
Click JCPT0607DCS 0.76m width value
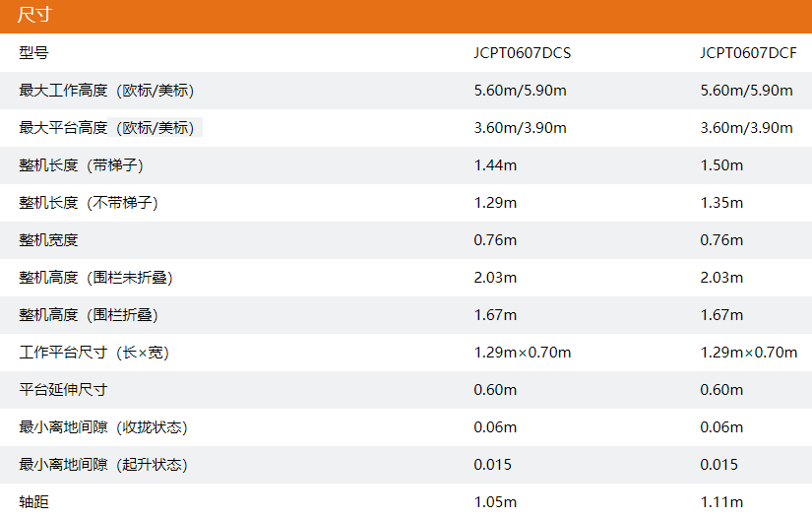click(495, 240)
